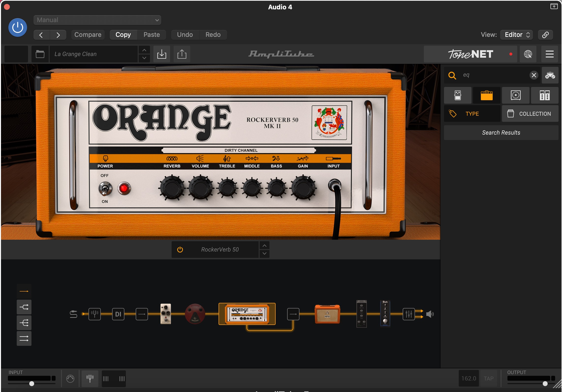Select the tuner block in the chain
Image resolution: width=562 pixels, height=392 pixels.
(x=95, y=314)
